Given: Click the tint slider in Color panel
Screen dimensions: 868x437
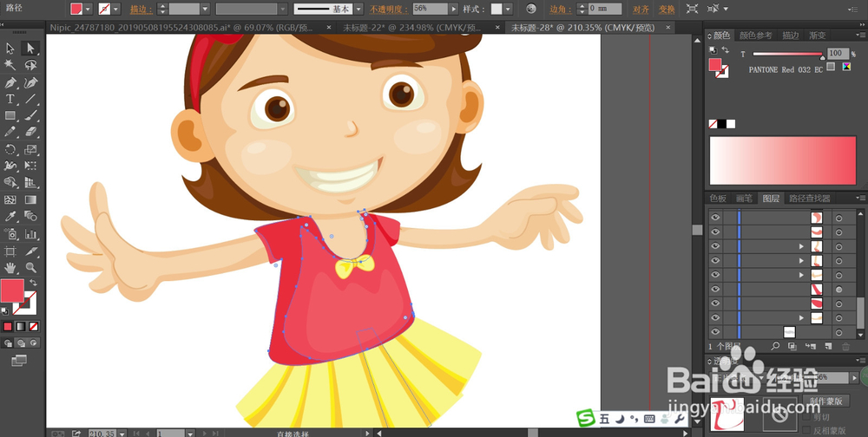Looking at the screenshot, I should pyautogui.click(x=787, y=54).
